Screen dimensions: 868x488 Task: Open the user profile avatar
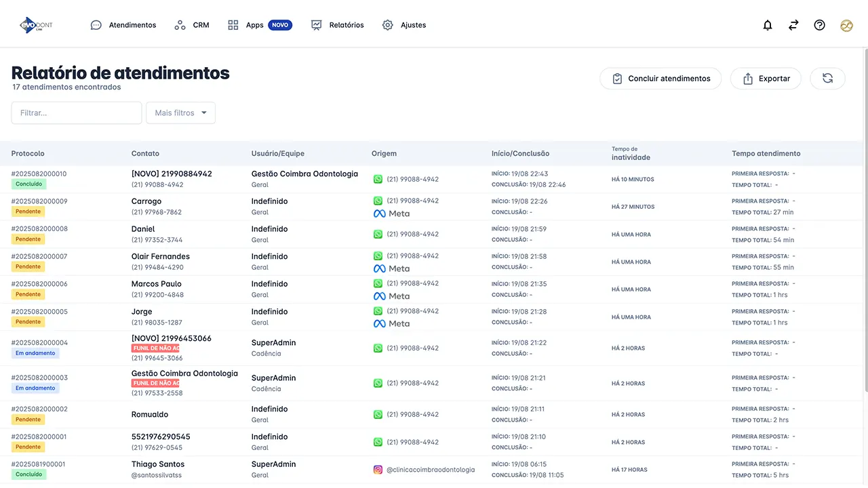click(846, 25)
